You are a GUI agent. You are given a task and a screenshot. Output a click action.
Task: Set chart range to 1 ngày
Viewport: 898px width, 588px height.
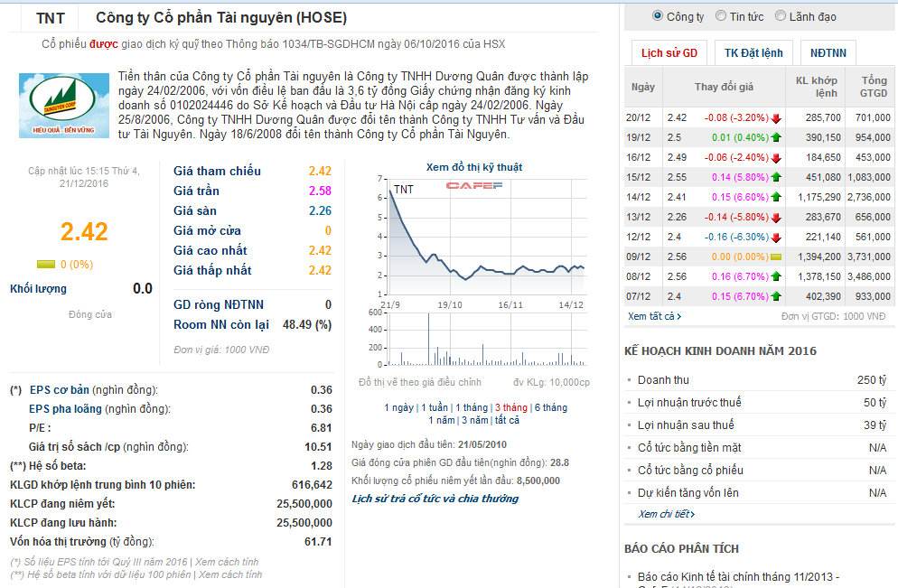pyautogui.click(x=398, y=407)
